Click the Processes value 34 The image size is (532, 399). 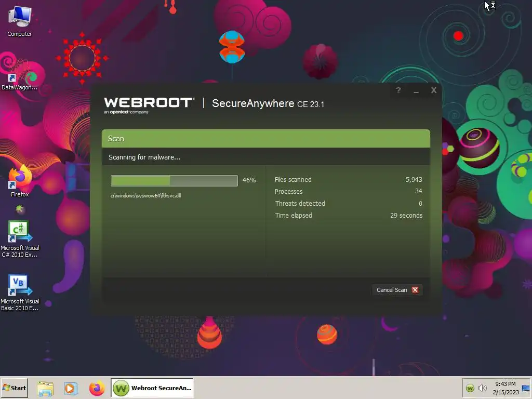418,191
